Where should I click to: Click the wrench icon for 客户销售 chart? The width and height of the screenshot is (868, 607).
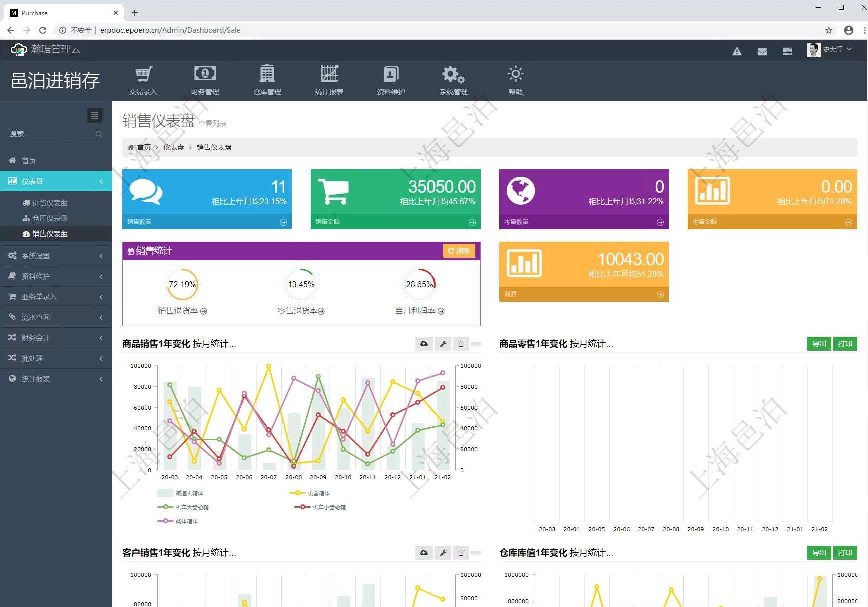point(443,553)
